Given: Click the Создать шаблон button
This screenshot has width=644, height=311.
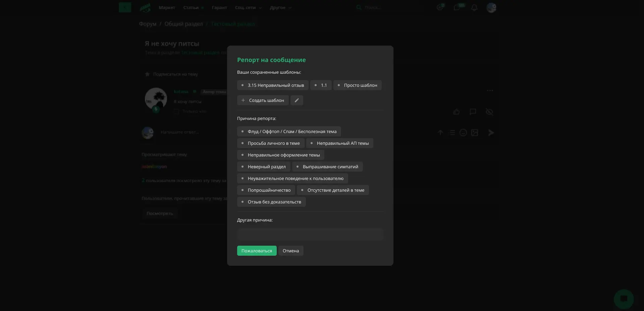Looking at the screenshot, I should [x=263, y=100].
